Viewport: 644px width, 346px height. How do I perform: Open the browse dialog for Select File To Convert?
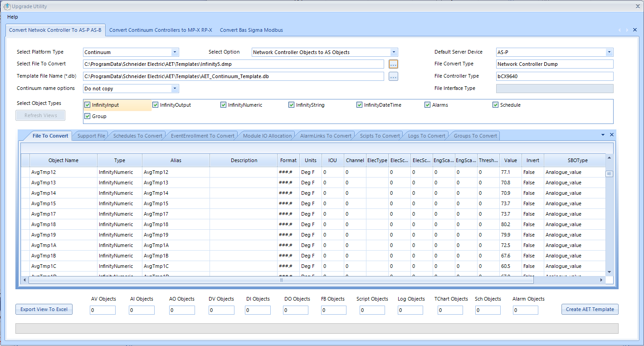coord(393,64)
